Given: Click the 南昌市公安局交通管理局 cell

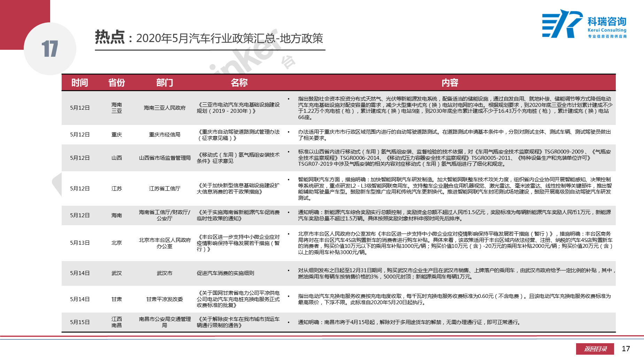Looking at the screenshot, I should 164,322.
